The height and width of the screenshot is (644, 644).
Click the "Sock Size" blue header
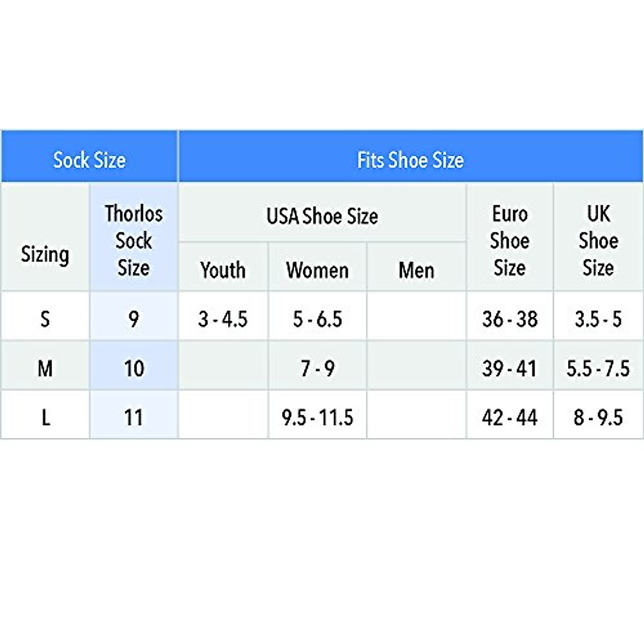pos(89,160)
